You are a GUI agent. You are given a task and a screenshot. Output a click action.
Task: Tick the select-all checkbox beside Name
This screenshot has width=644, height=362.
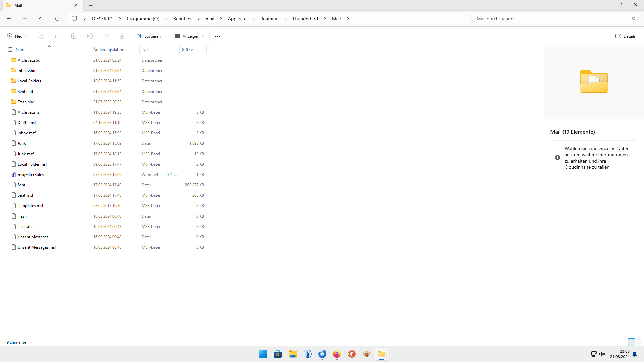10,49
